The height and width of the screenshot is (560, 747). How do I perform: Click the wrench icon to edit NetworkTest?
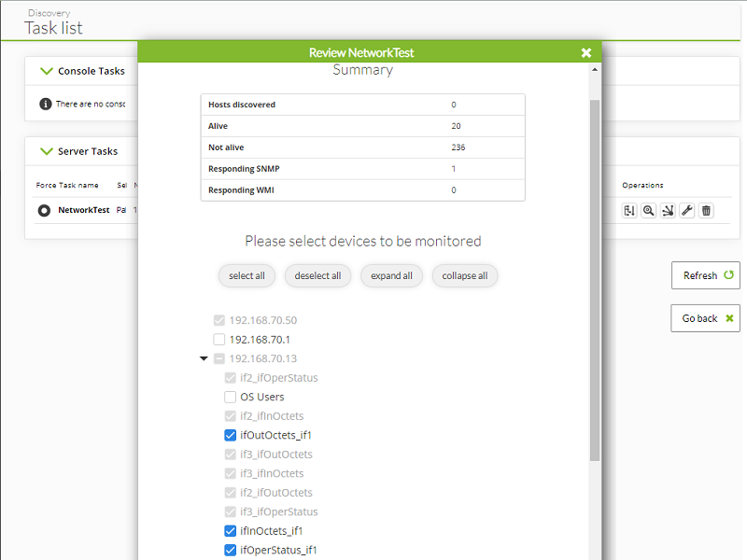click(687, 211)
